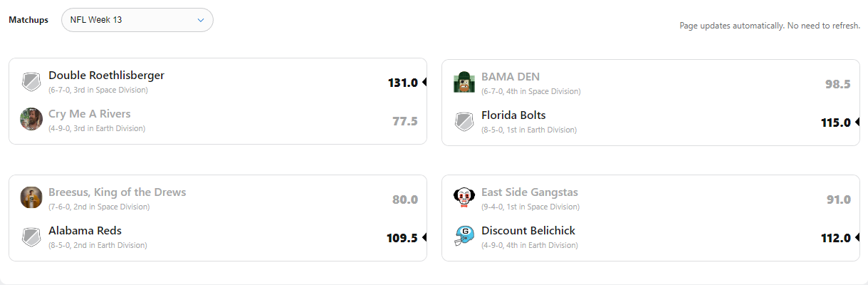Viewport: 868px width, 285px height.
Task: Click Discount Belichick helmet logo
Action: pyautogui.click(x=464, y=235)
